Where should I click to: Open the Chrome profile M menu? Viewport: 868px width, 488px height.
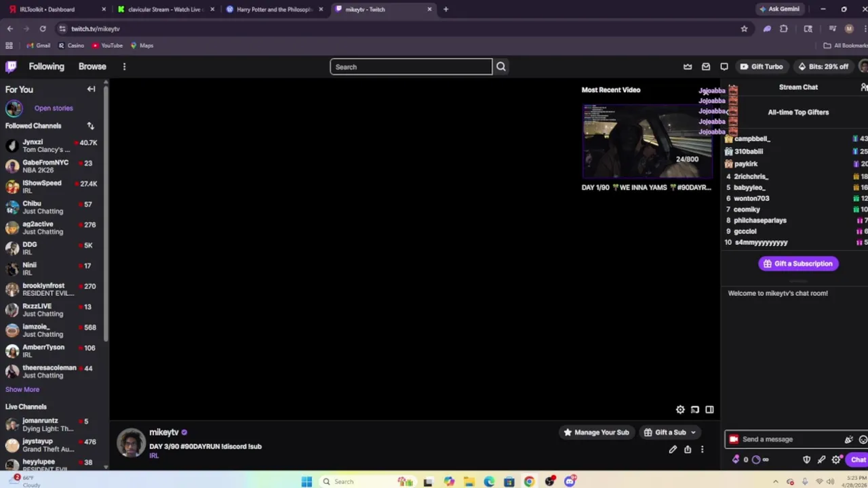point(849,28)
